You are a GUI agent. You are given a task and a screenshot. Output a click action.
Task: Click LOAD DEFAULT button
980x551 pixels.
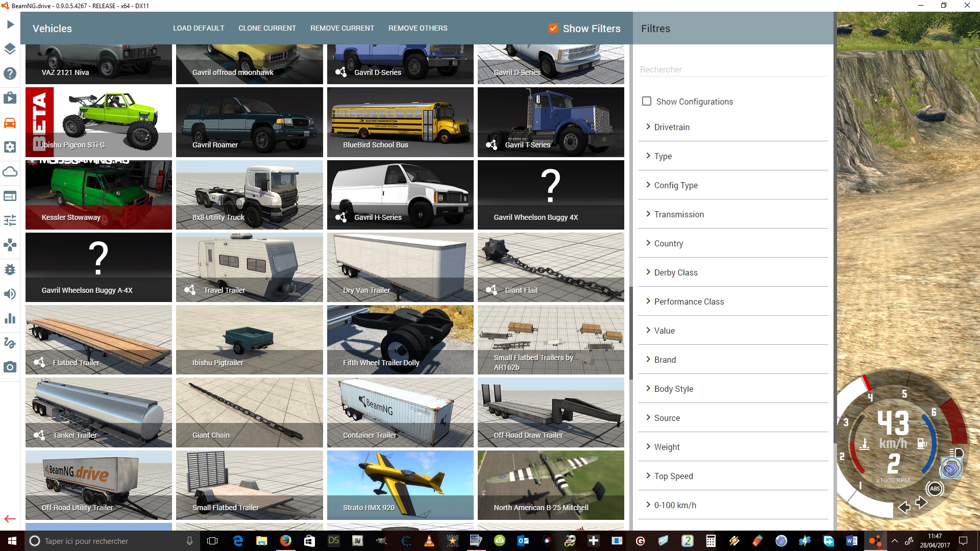199,28
